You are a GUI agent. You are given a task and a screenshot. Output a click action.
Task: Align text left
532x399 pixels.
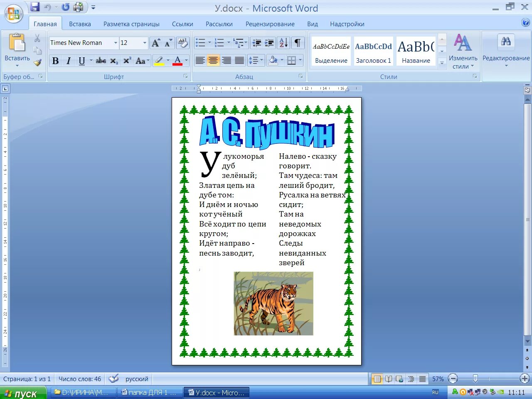point(200,61)
